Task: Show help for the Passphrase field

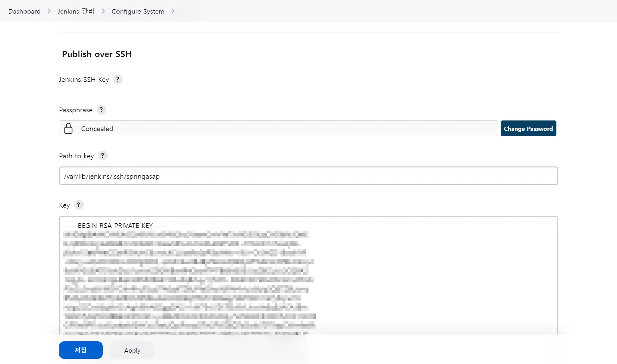Action: tap(101, 110)
